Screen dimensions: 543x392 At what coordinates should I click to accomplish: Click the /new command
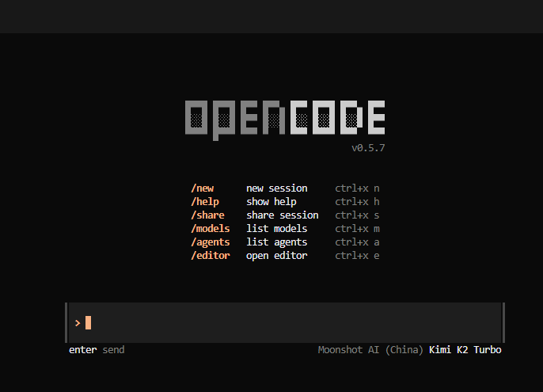pos(203,188)
